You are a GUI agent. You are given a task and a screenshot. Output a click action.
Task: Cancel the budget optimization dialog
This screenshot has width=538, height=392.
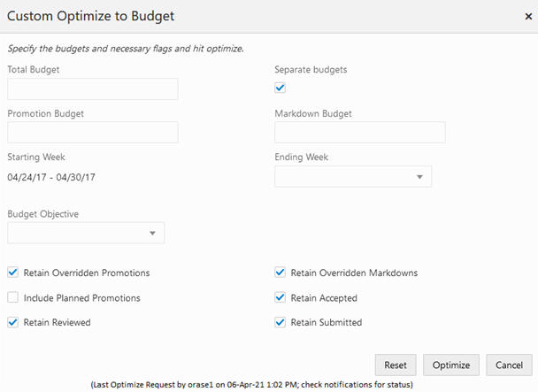(x=509, y=365)
